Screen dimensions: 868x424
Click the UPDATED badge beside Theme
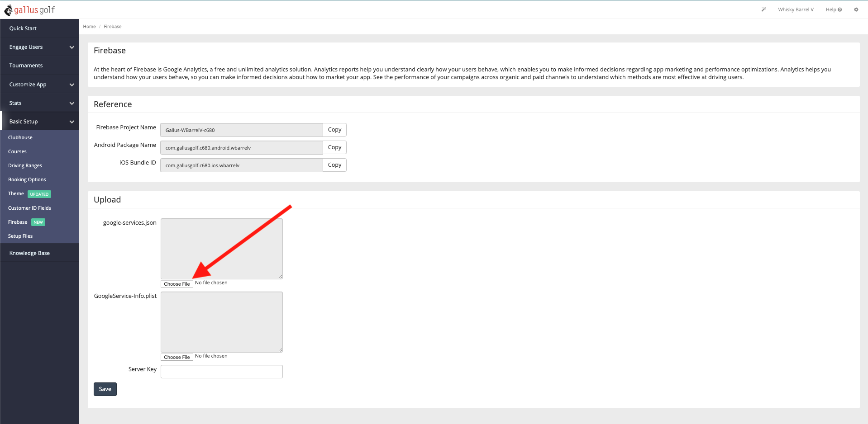coord(39,194)
